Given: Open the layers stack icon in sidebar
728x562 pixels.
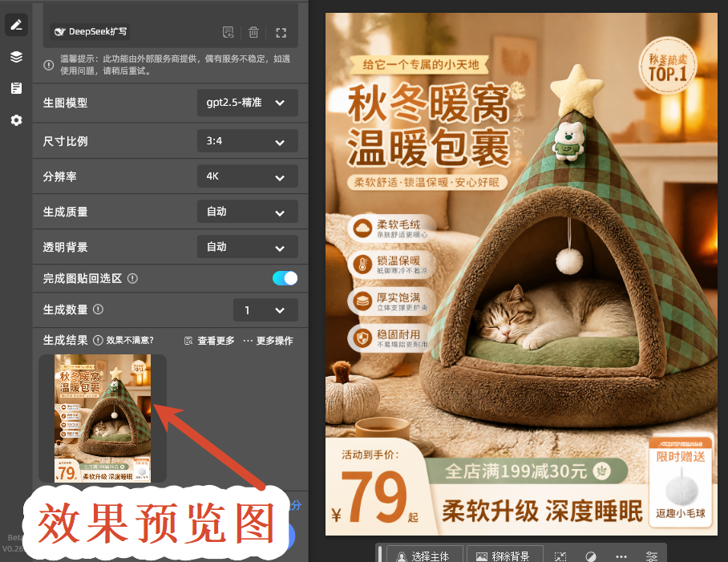Looking at the screenshot, I should pyautogui.click(x=16, y=57).
